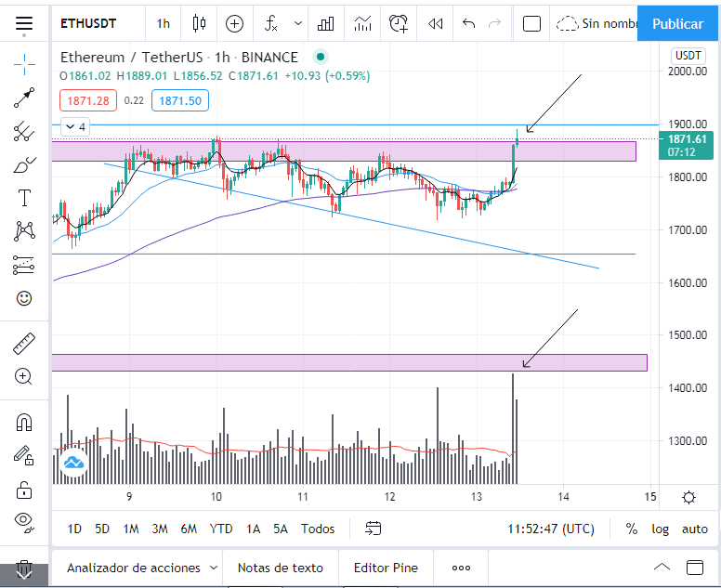Open the Analizador de acciones dropdown
The height and width of the screenshot is (588, 721).
[x=141, y=568]
